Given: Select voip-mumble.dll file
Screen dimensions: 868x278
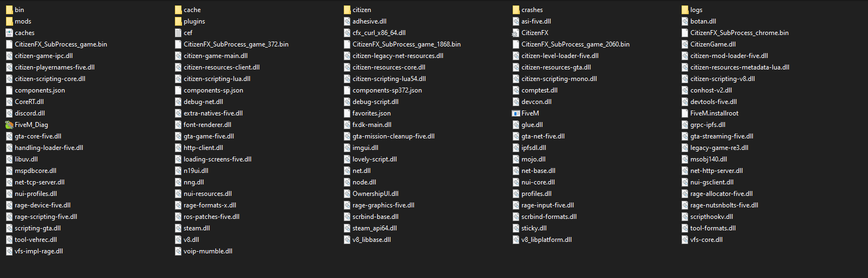Looking at the screenshot, I should tap(203, 251).
